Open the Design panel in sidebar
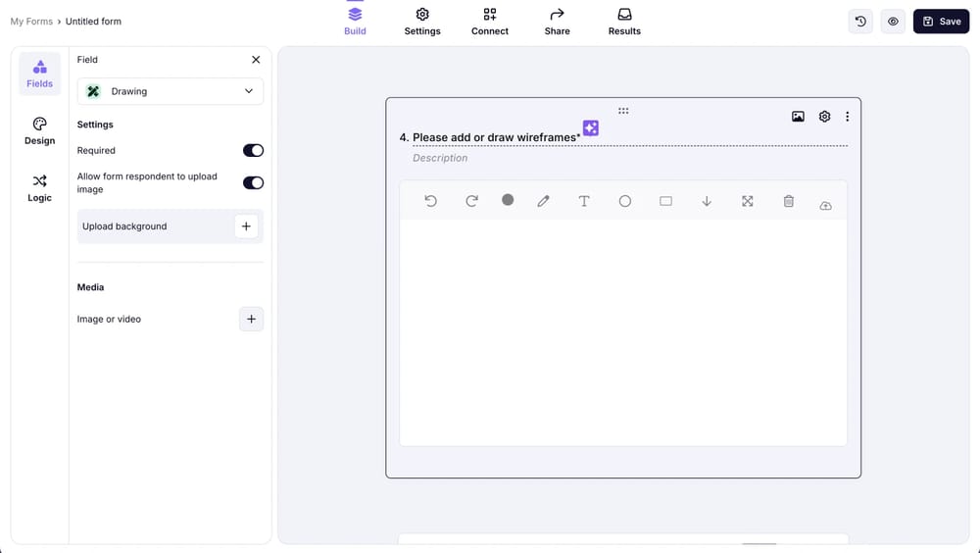980x553 pixels. click(39, 131)
